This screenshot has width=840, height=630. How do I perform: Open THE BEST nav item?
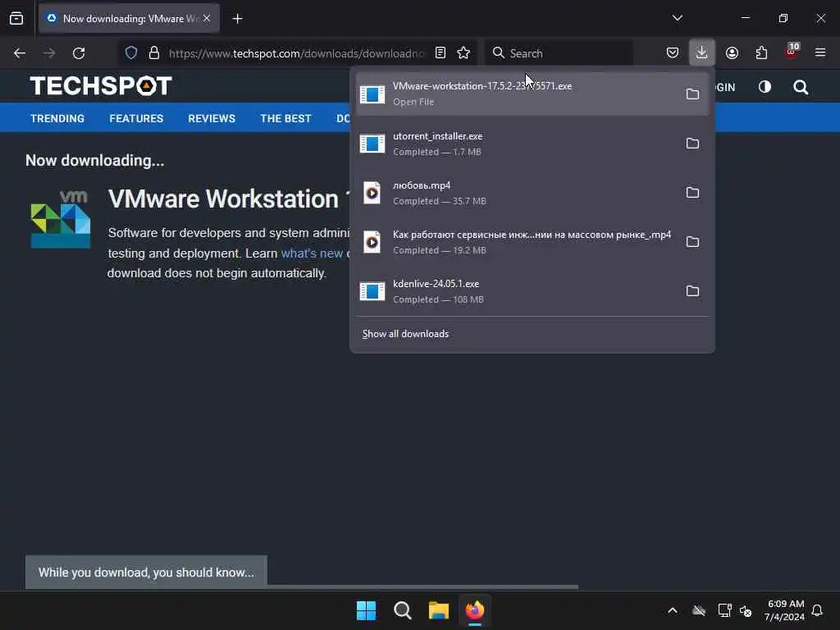(x=285, y=118)
